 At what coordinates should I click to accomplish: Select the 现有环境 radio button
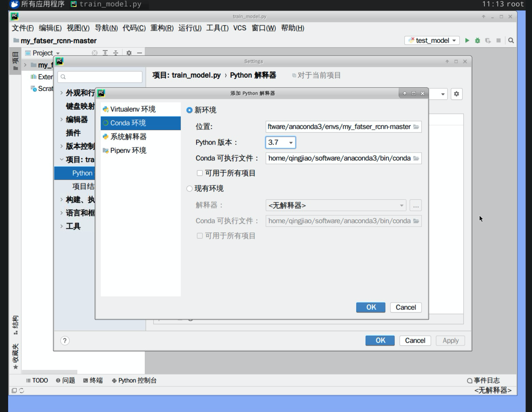tap(190, 189)
